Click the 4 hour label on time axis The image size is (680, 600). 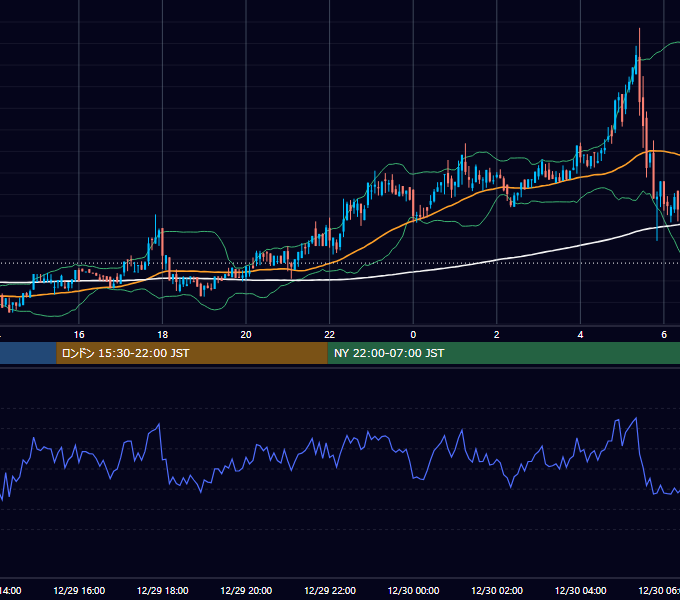click(x=580, y=335)
